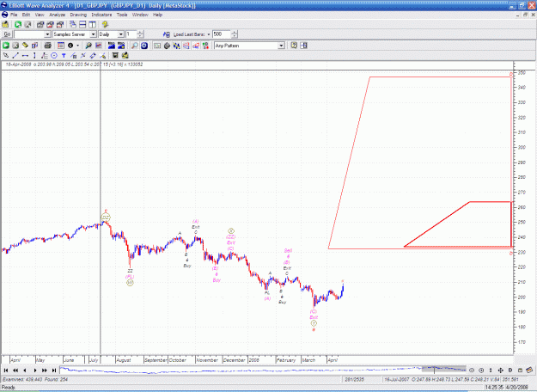Click the circled DZ wave label at peak
This screenshot has height=392, width=537.
tap(106, 217)
